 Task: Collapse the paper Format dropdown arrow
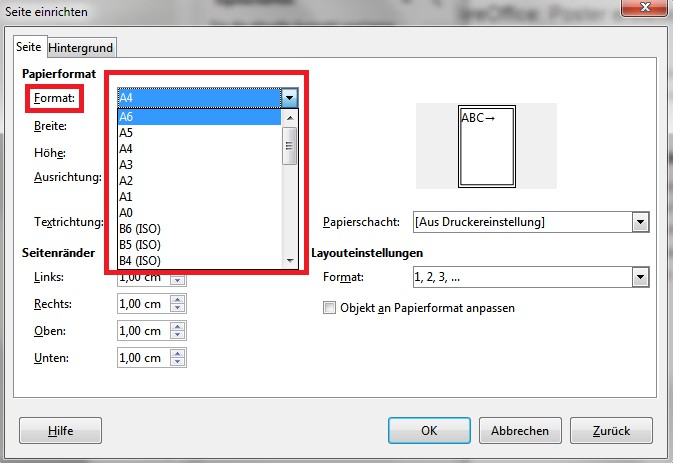pos(290,97)
